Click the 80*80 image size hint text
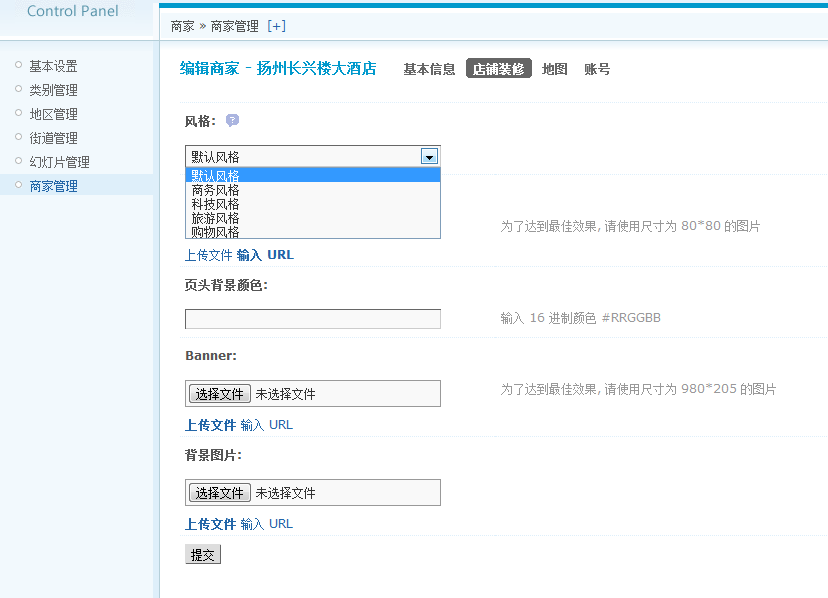 coord(630,226)
